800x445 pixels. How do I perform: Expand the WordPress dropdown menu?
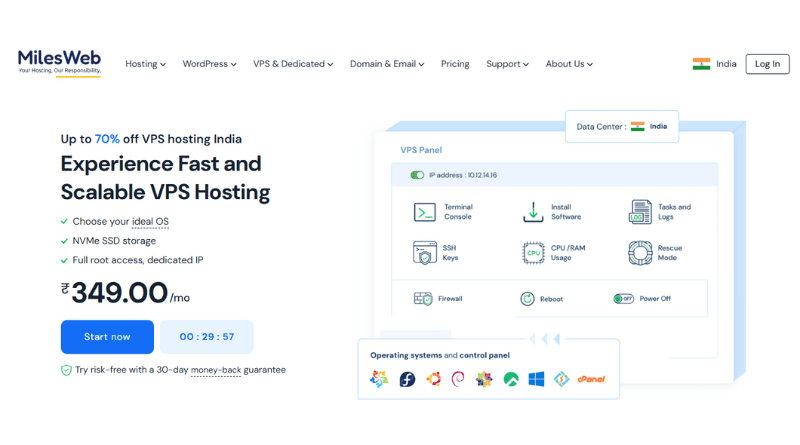(x=210, y=64)
